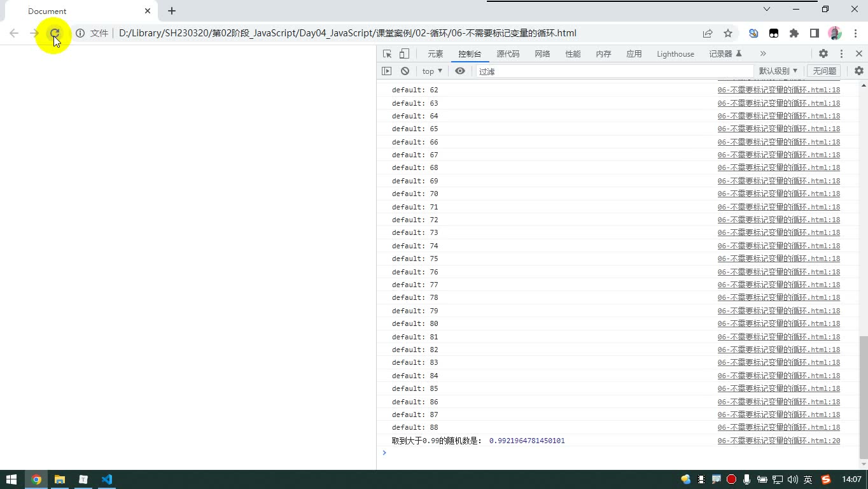Close the DevTools panel

(x=859, y=54)
